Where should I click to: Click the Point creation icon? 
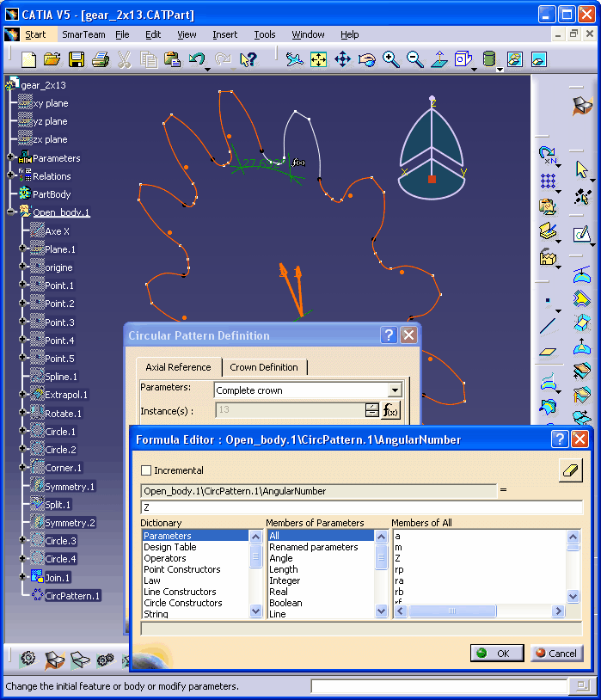point(548,301)
